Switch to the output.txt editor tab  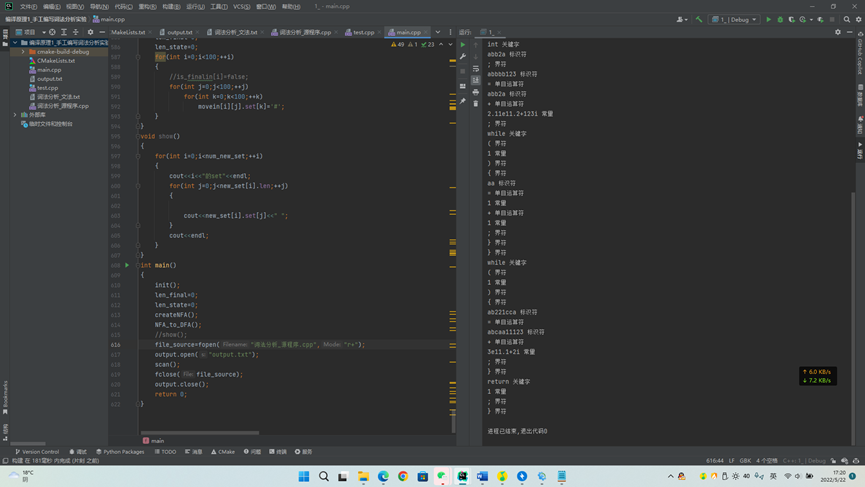(x=180, y=32)
